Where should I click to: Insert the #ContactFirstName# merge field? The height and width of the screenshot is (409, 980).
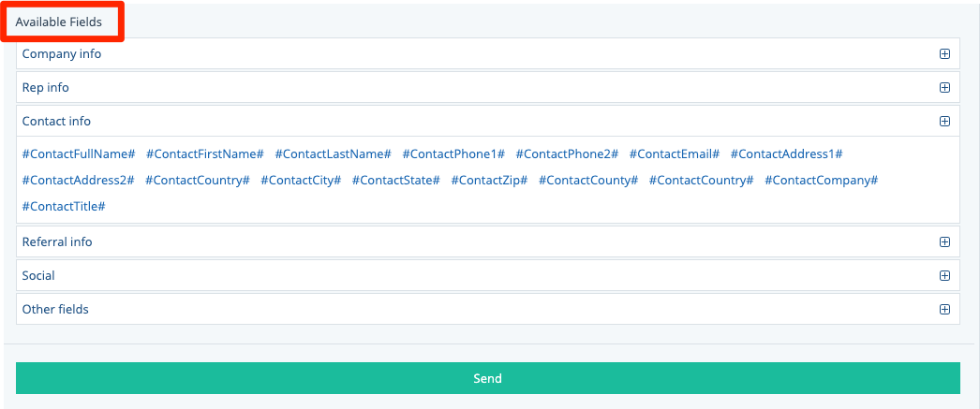[x=204, y=153]
